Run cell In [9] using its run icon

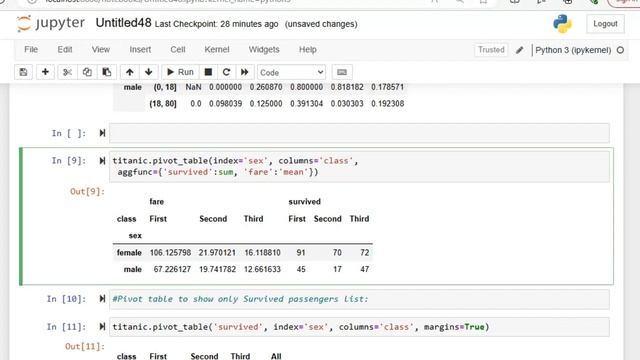[102, 161]
